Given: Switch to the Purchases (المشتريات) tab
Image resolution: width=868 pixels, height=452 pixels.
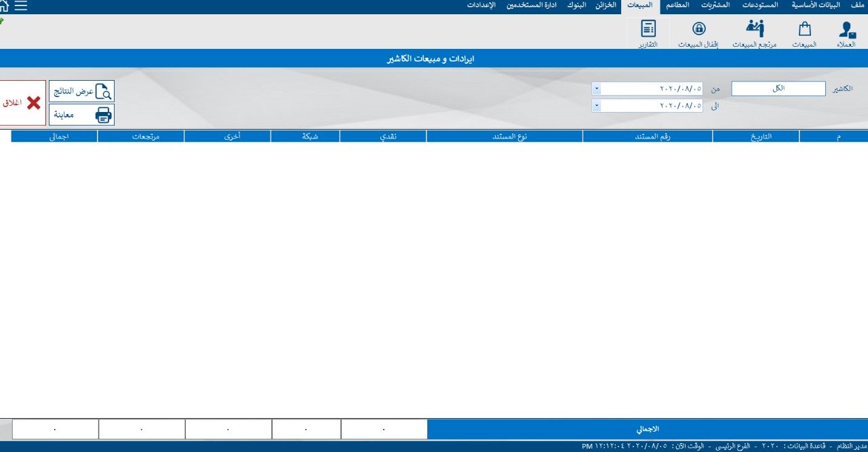Looking at the screenshot, I should (x=714, y=5).
